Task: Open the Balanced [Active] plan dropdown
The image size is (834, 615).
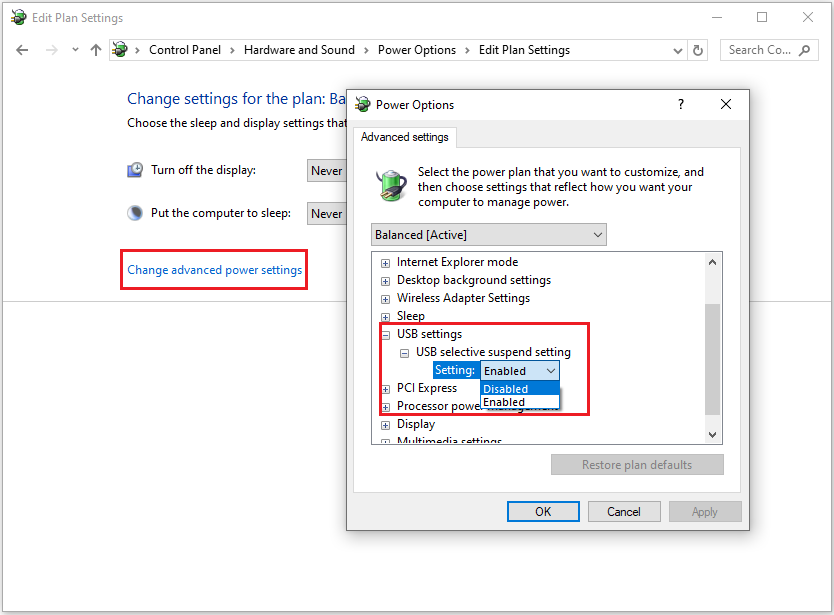Action: coord(489,235)
